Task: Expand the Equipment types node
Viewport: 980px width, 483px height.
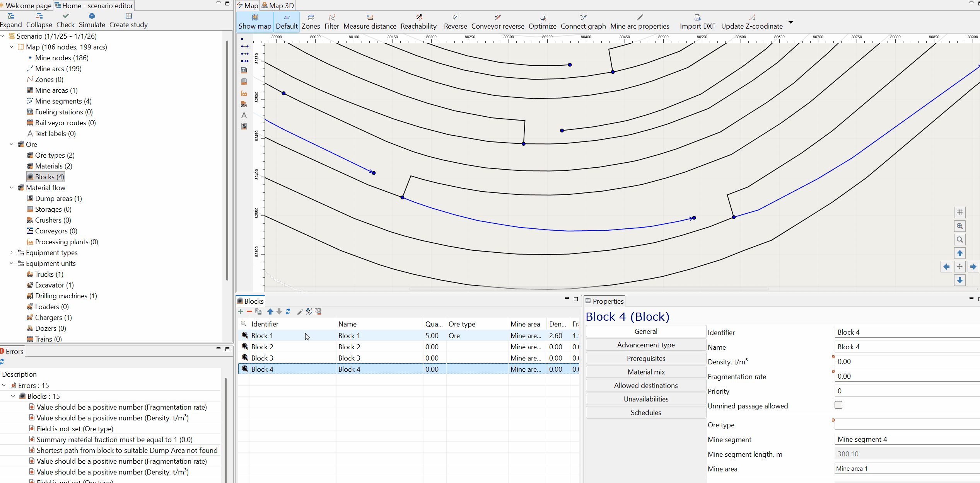Action: coord(12,252)
